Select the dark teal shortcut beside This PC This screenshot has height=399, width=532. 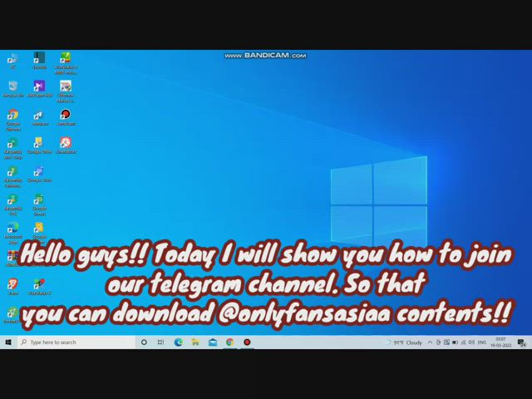tap(39, 61)
